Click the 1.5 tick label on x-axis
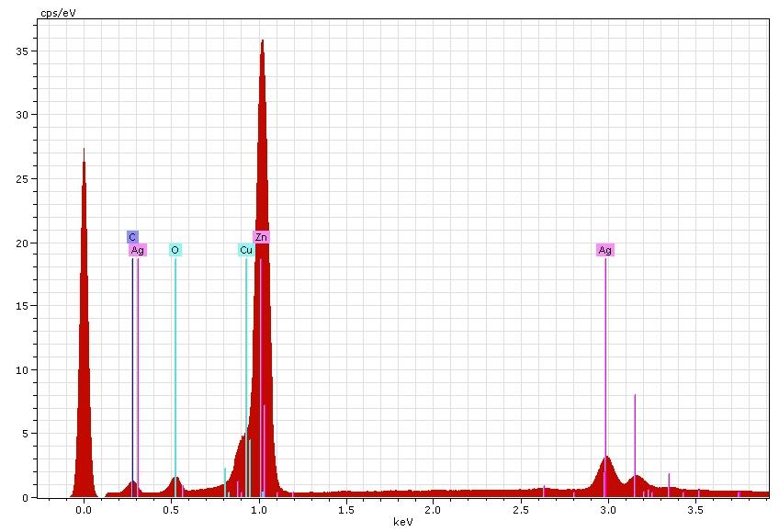The height and width of the screenshot is (532, 779). (x=345, y=509)
